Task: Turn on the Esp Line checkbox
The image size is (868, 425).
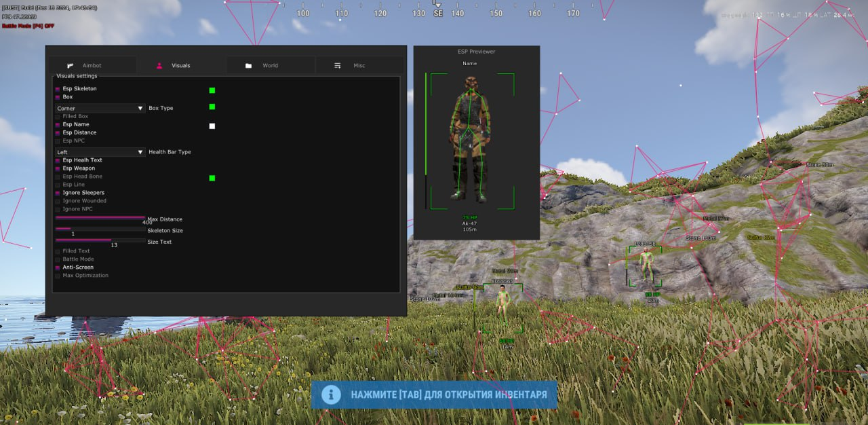Action: (x=58, y=185)
